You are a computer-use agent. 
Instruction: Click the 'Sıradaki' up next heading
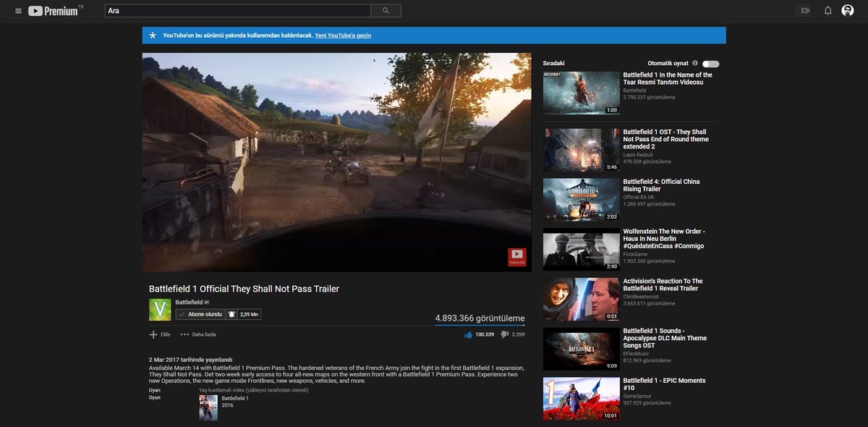click(553, 63)
